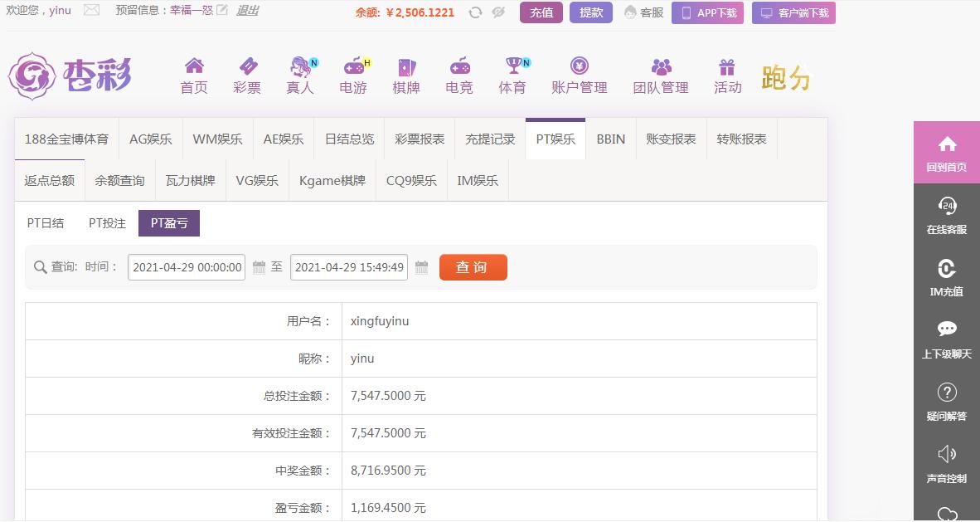Switch to Kgame棋牌 tab

click(x=332, y=180)
